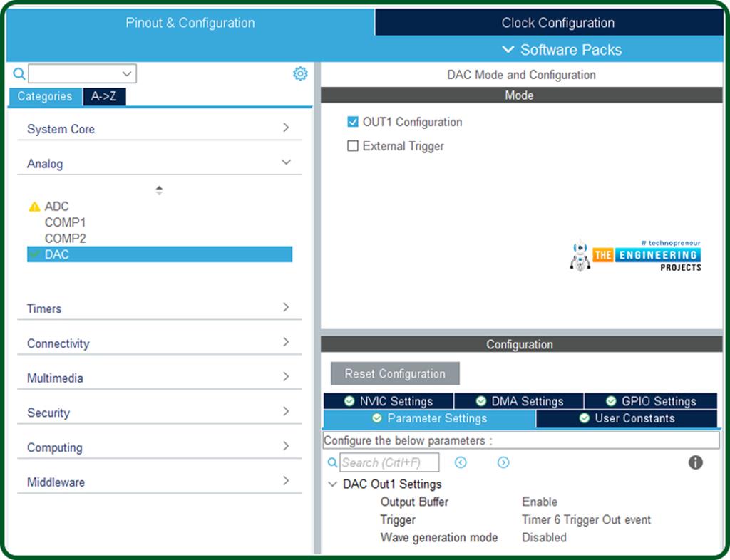Enable the External Trigger checkbox

(353, 146)
